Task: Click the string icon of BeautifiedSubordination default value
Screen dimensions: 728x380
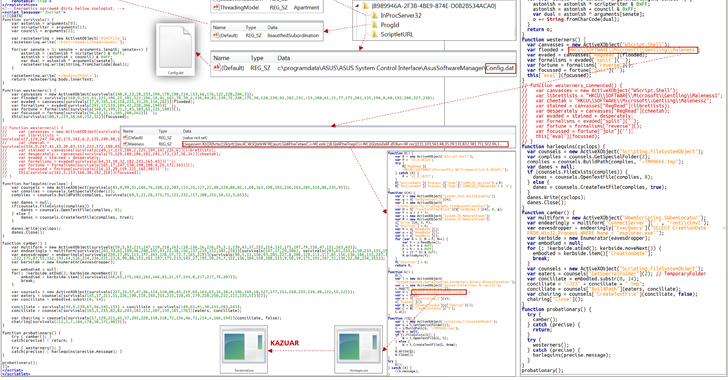Action: (x=216, y=35)
